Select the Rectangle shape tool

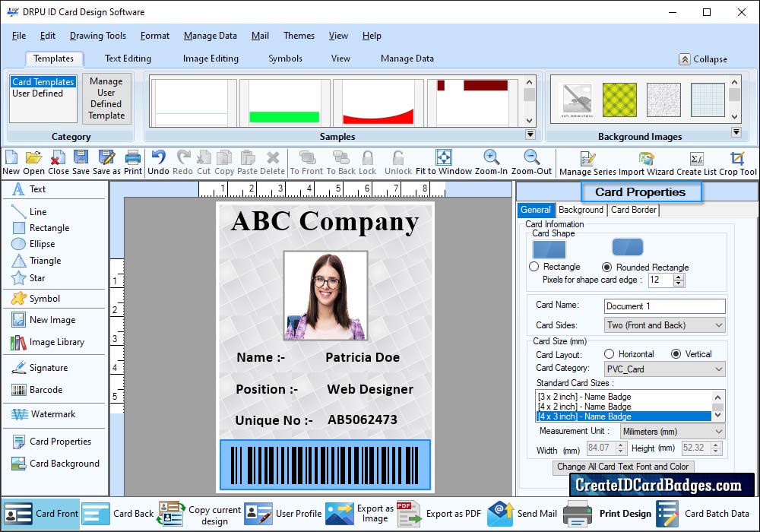coord(40,228)
